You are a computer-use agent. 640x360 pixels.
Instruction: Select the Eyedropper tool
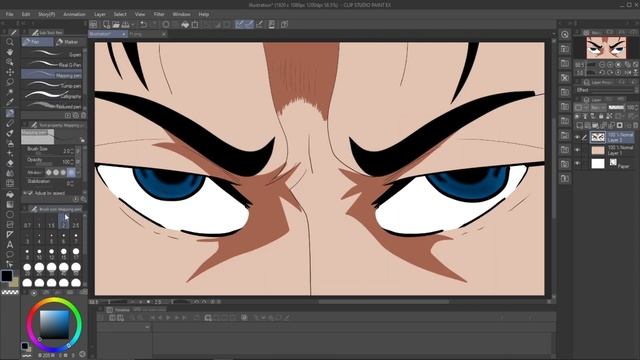click(x=10, y=102)
